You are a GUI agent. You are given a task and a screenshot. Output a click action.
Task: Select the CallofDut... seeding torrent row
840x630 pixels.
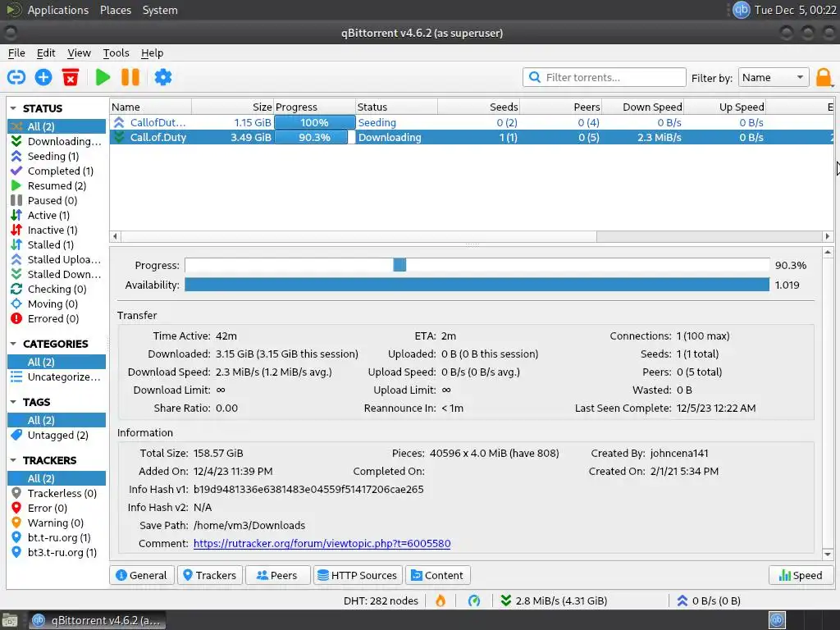point(472,122)
